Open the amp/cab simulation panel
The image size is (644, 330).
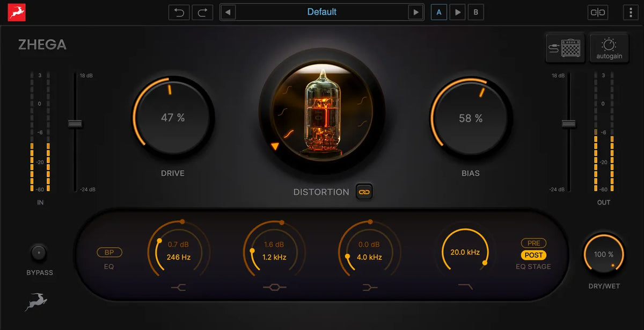click(565, 48)
